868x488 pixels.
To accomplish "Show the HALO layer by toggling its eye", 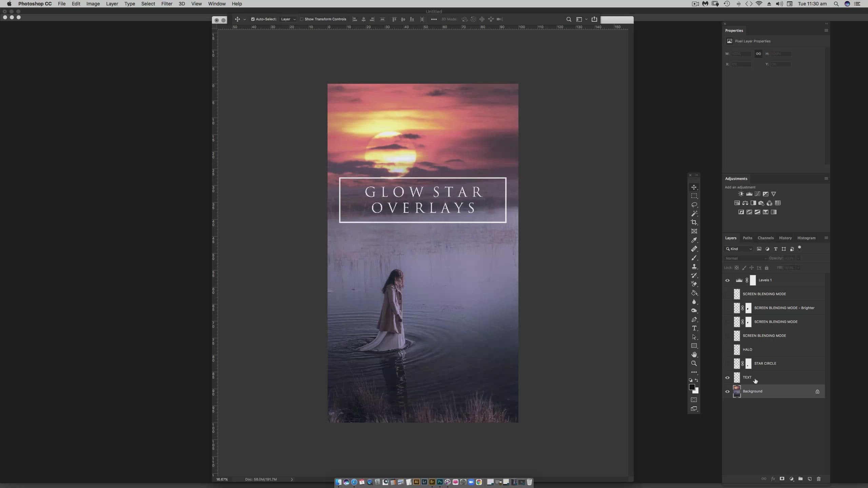I will pos(727,349).
